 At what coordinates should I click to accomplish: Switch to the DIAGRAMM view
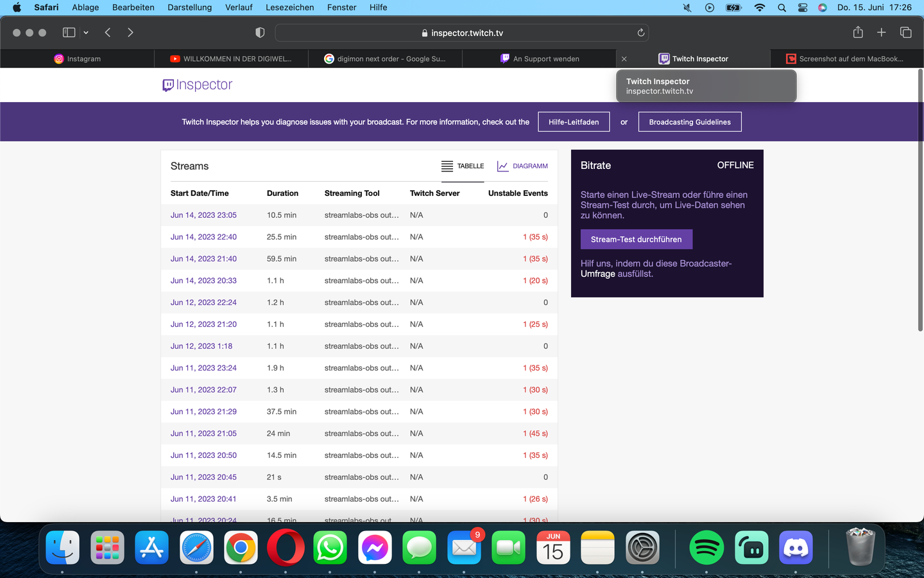[x=522, y=166]
